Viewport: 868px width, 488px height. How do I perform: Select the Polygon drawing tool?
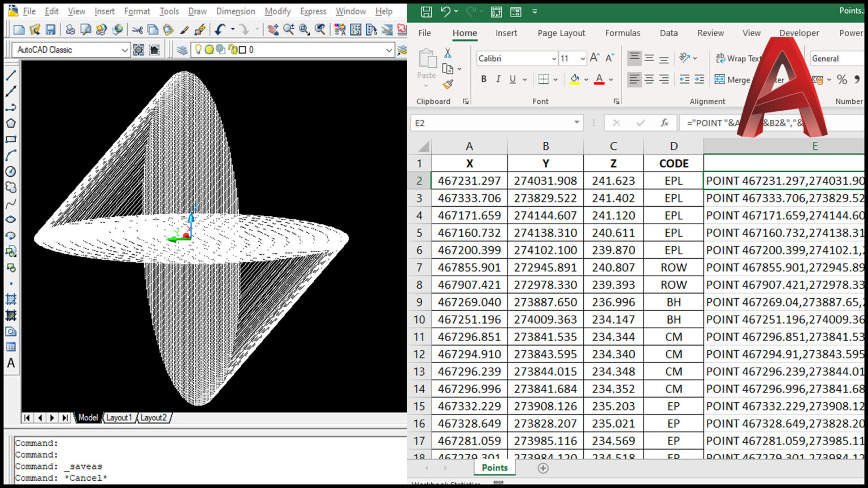pyautogui.click(x=10, y=122)
